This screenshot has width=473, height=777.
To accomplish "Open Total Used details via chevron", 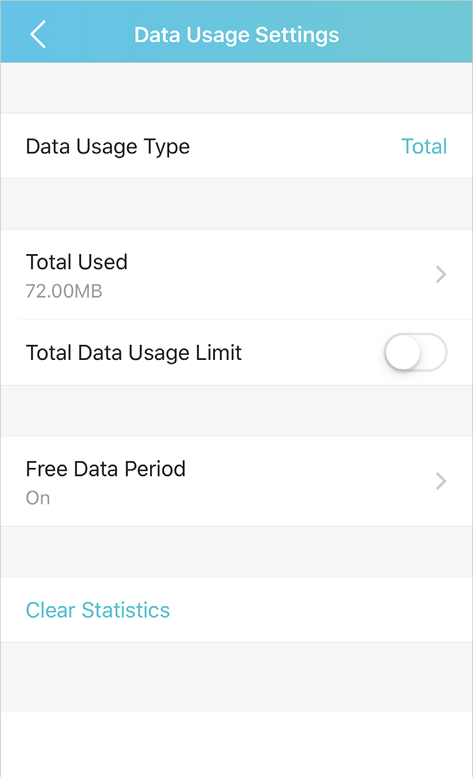I will [x=441, y=274].
